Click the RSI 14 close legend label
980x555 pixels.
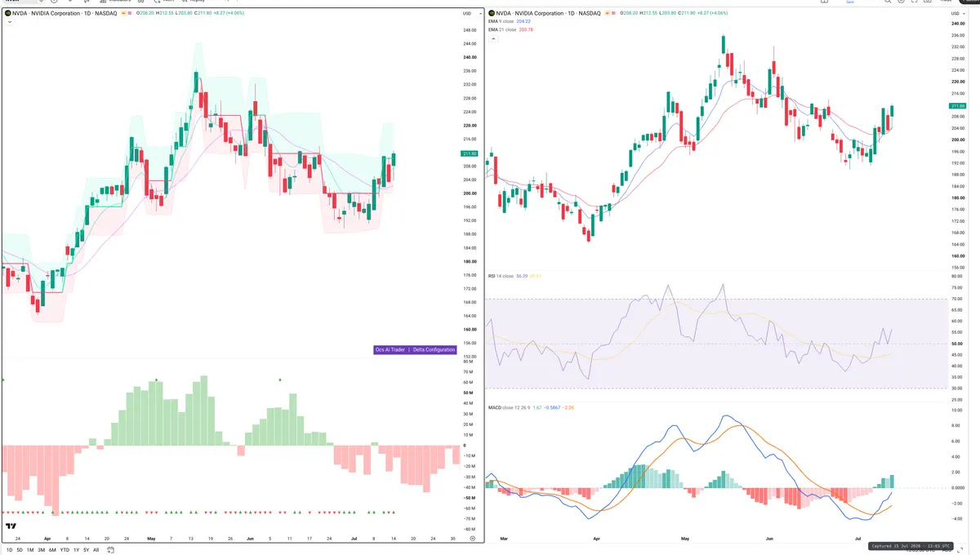click(x=501, y=276)
